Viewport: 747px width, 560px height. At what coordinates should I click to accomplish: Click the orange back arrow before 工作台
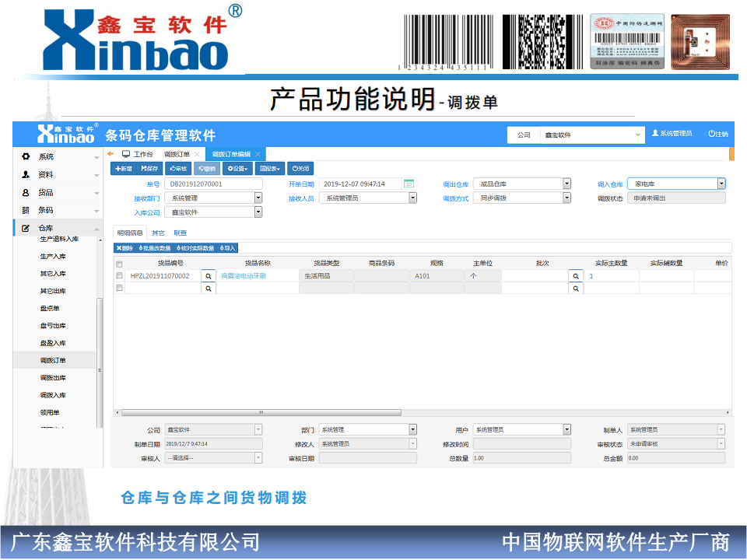[111, 154]
